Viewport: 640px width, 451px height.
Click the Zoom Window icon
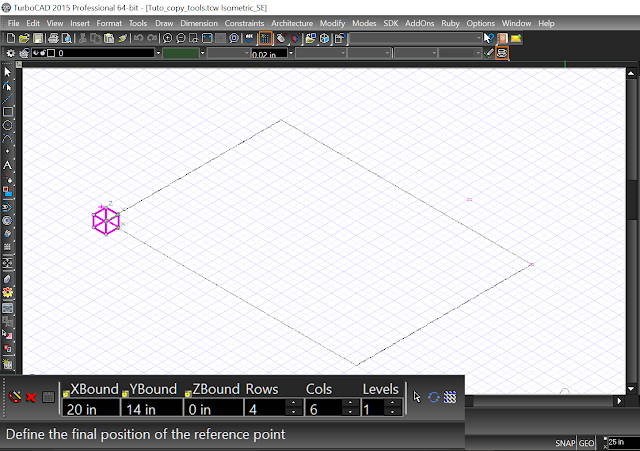point(194,38)
